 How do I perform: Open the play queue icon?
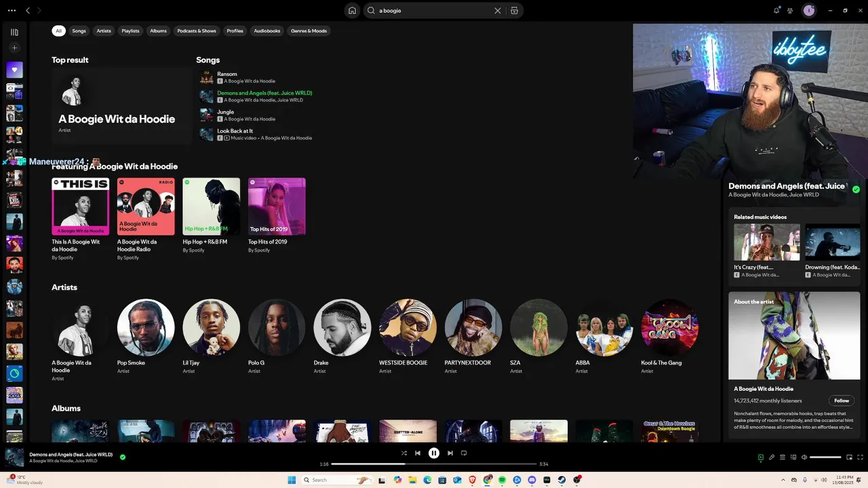[783, 457]
